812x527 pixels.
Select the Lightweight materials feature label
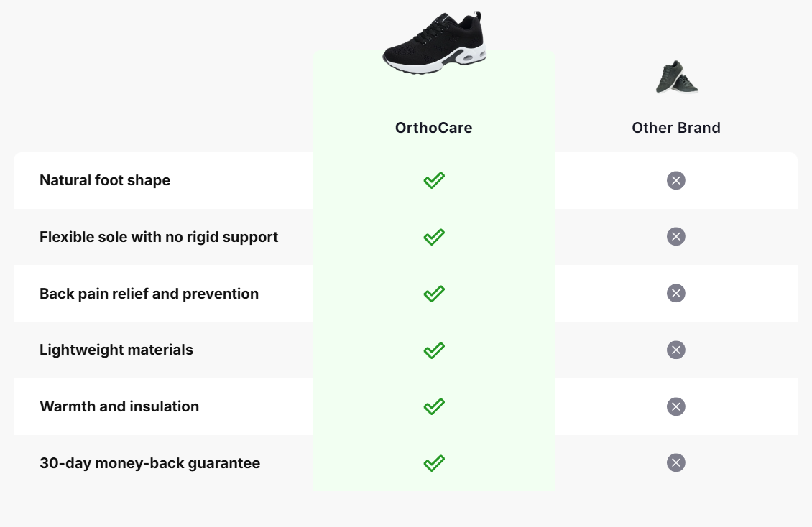pos(116,350)
